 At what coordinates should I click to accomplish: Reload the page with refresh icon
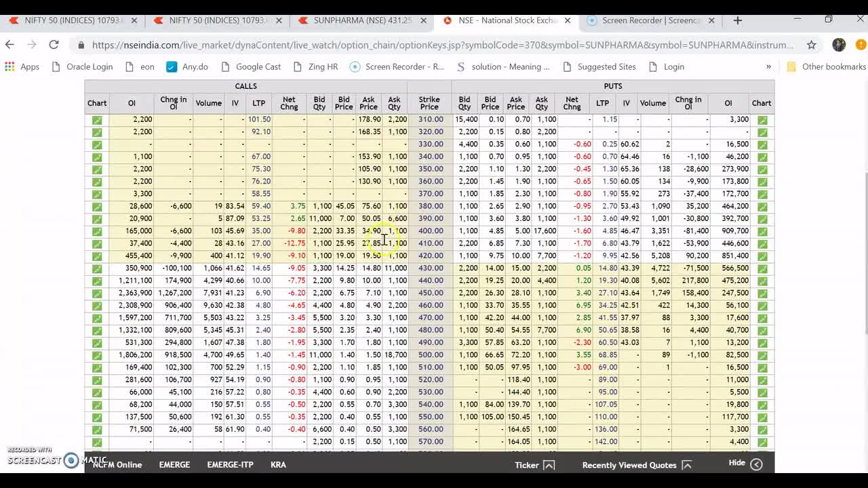pos(54,45)
